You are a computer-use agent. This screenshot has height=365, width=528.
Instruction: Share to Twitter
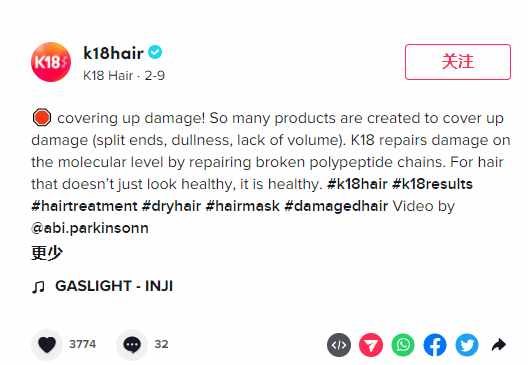point(467,345)
